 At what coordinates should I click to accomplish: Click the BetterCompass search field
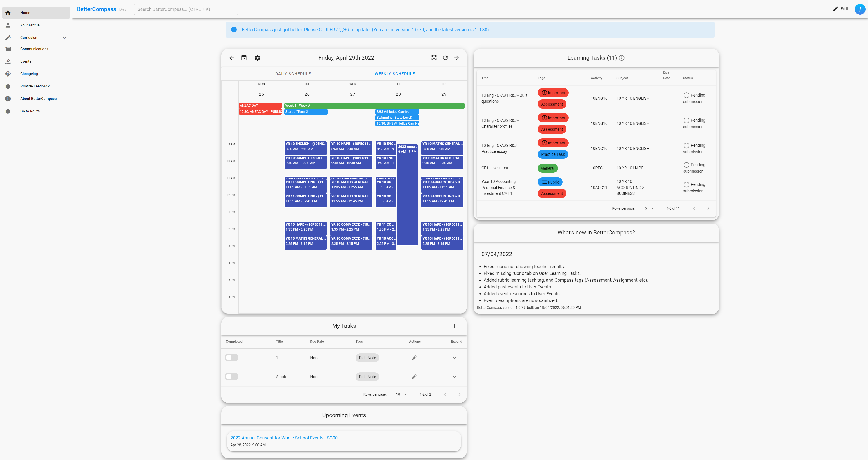tap(186, 9)
